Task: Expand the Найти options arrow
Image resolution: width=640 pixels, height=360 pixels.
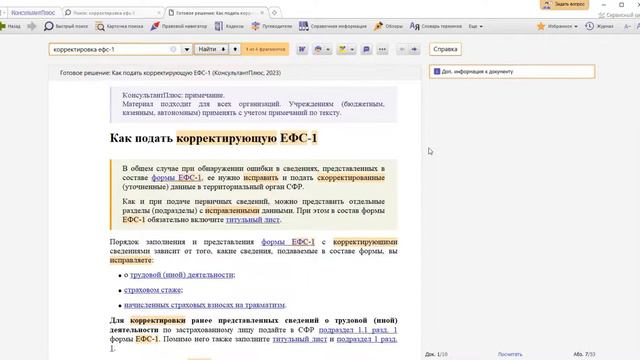Action: (235, 49)
